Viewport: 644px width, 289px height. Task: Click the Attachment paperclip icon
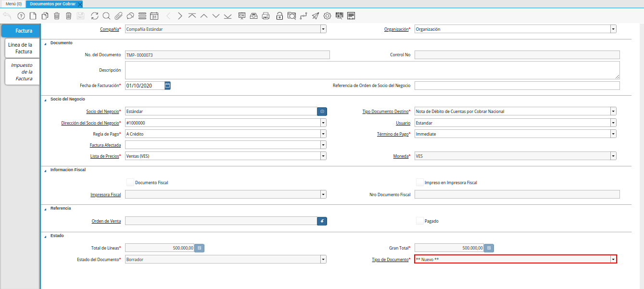pyautogui.click(x=118, y=16)
